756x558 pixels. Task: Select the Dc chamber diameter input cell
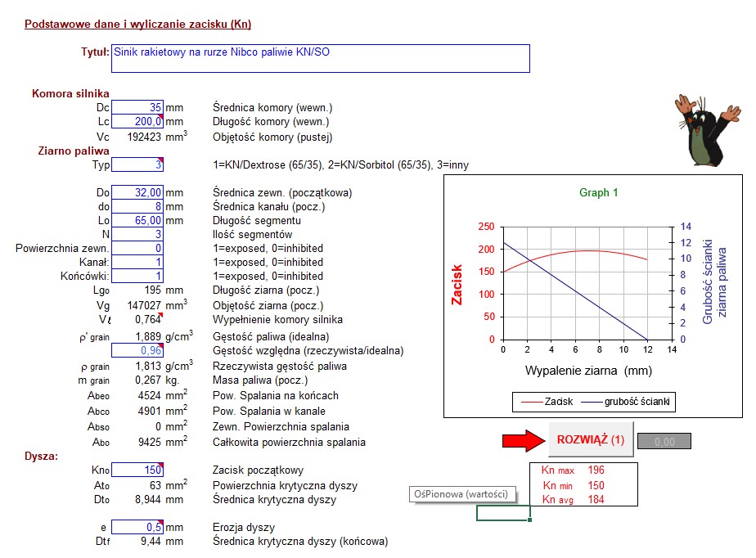click(137, 107)
